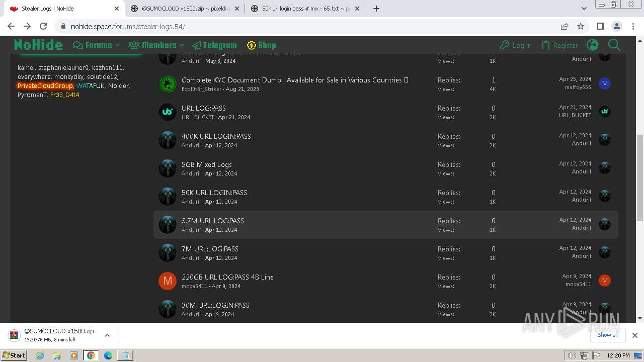Open the language globe icon
The height and width of the screenshot is (362, 644).
593,45
